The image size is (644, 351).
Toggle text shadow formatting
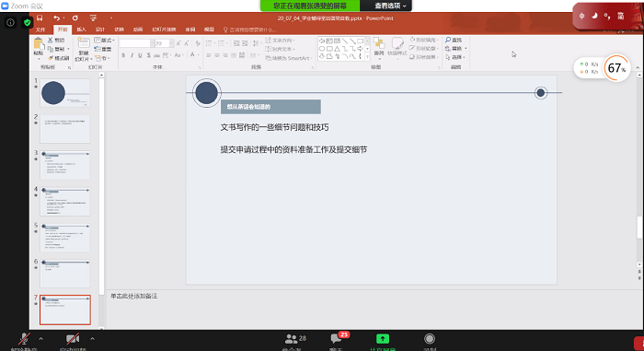click(x=149, y=55)
